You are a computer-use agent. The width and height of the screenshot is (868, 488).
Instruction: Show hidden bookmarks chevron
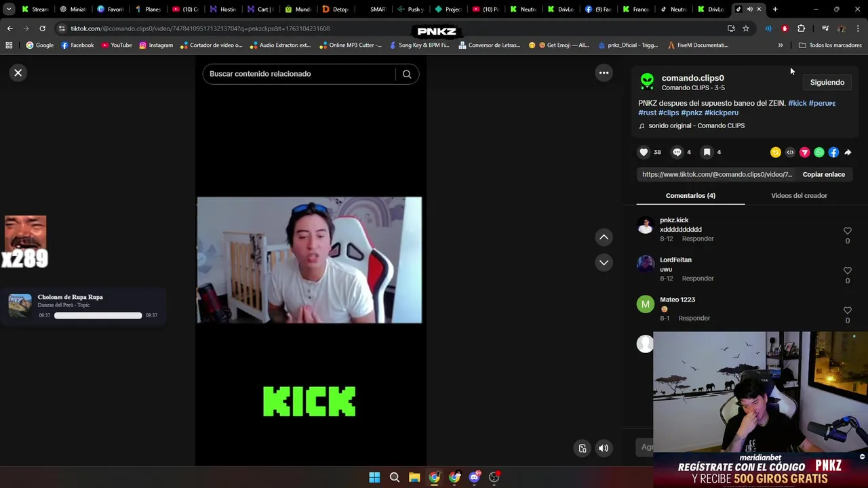781,45
